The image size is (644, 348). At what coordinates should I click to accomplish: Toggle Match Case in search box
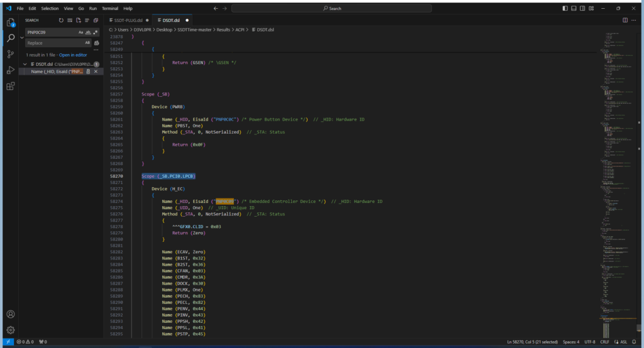tap(80, 31)
